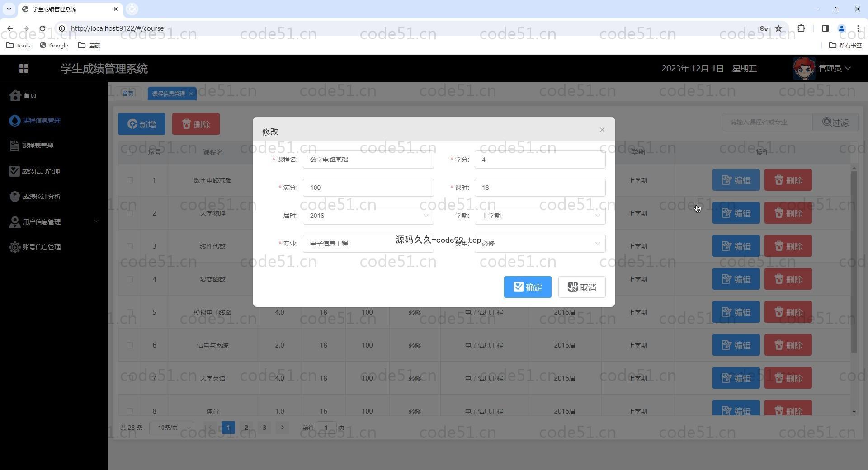868x470 pixels.
Task: Click the course name search box
Action: click(767, 122)
